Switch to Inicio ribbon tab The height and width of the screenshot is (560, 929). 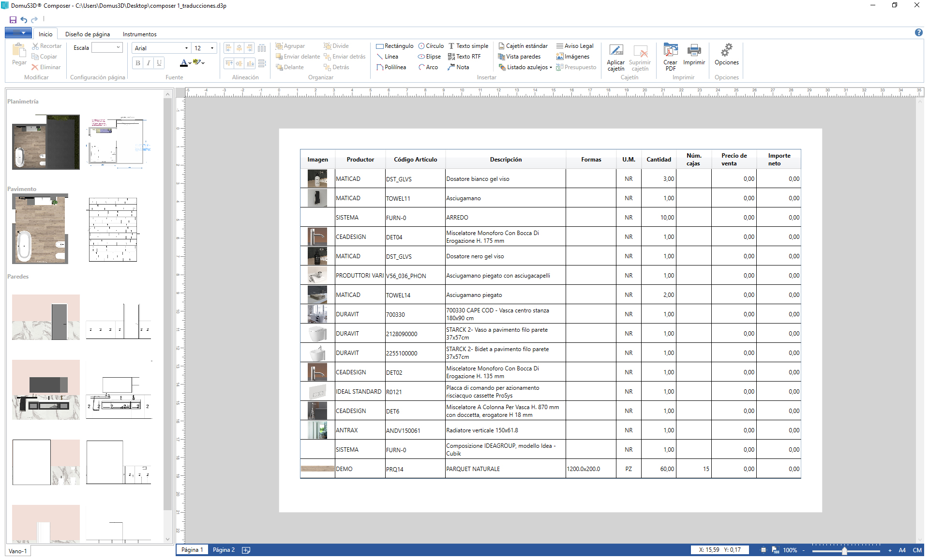45,34
